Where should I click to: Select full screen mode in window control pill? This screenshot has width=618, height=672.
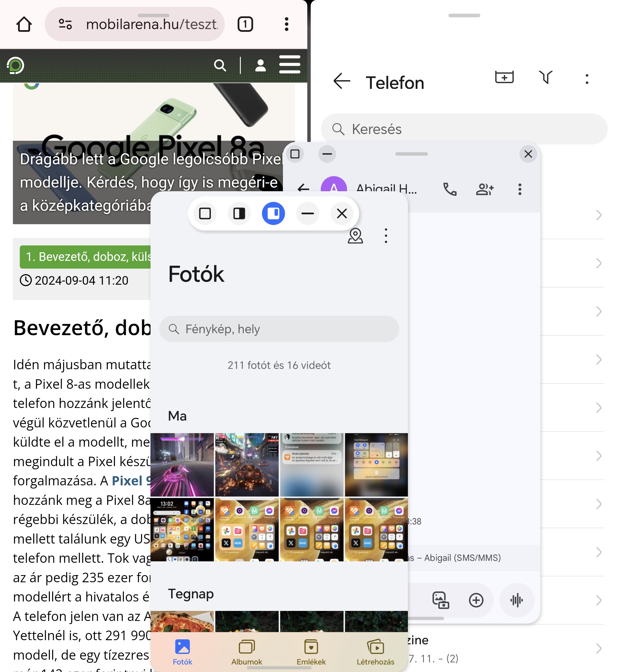(x=205, y=213)
